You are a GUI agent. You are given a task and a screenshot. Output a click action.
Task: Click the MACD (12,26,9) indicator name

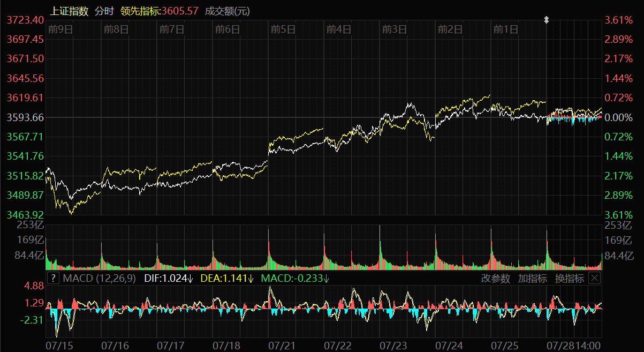(100, 278)
